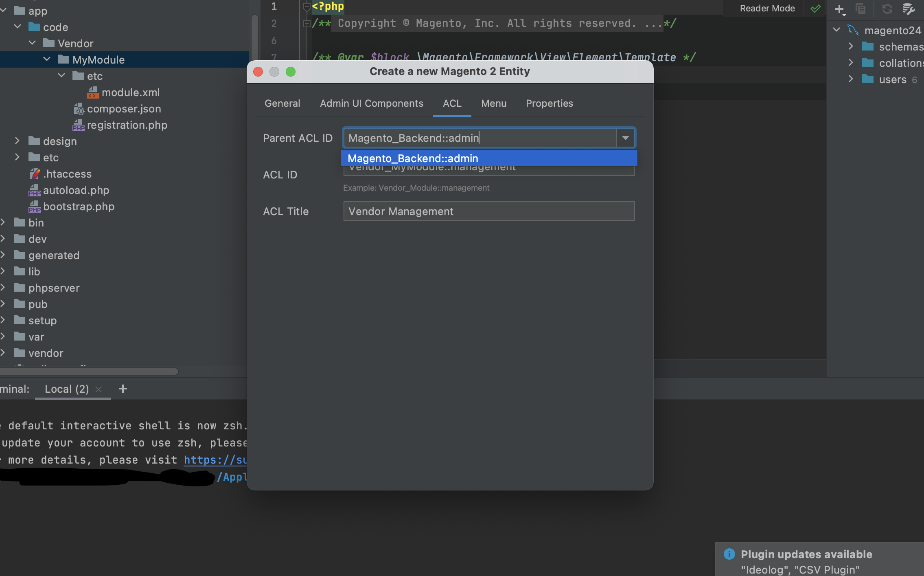Click the plus icon to add terminal tab
This screenshot has height=576, width=924.
[x=123, y=389]
